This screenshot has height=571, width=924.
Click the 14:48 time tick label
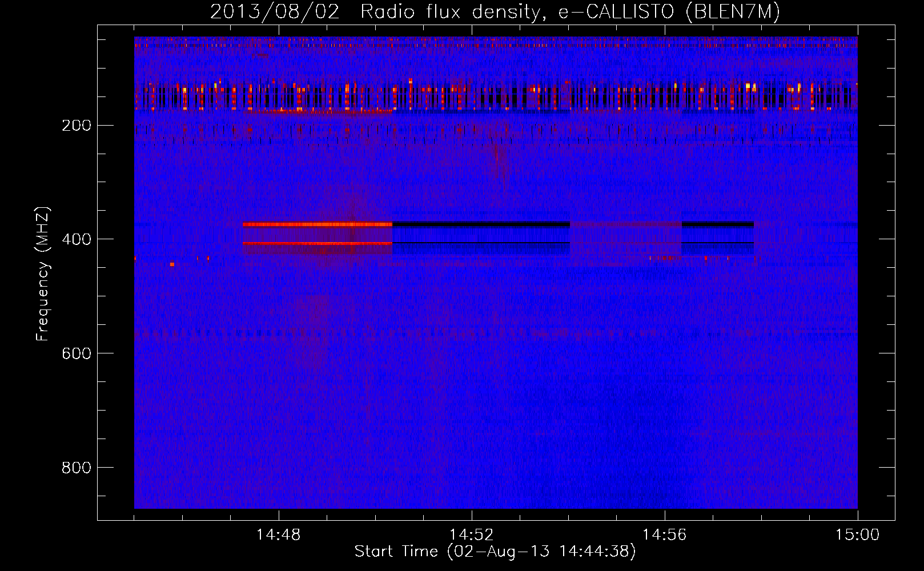click(x=279, y=535)
